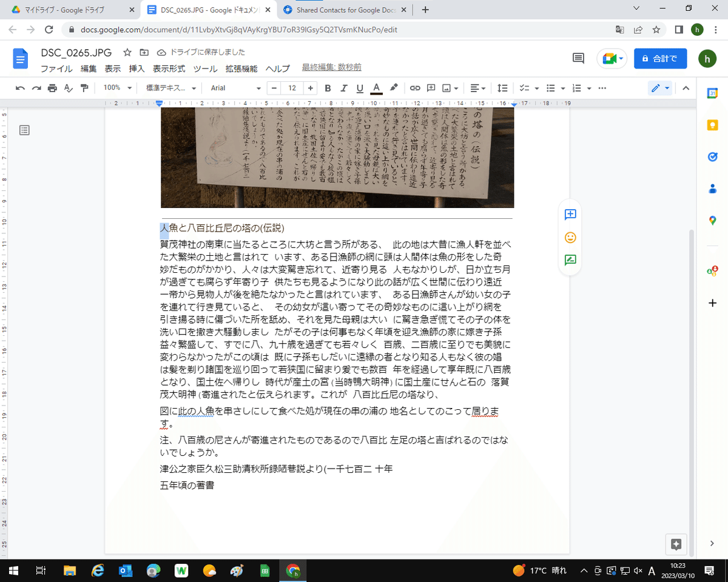Open ツール menu
This screenshot has width=728, height=582.
(x=204, y=69)
